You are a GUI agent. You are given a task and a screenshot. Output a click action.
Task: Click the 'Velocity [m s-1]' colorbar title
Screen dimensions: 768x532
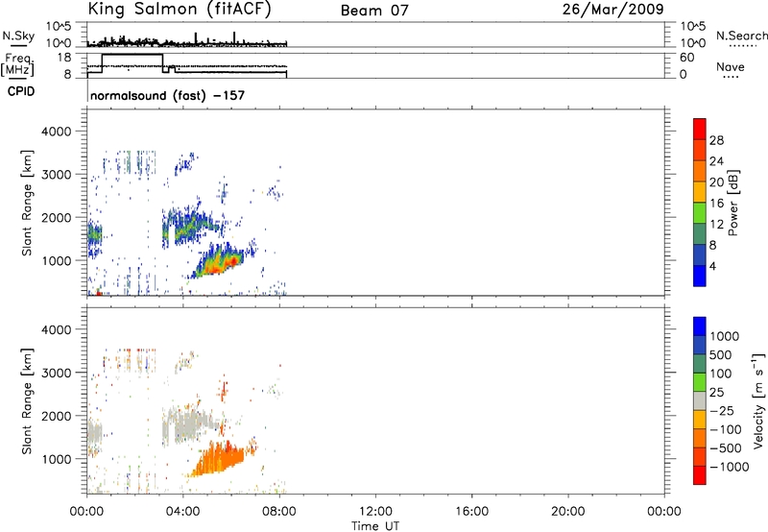(758, 400)
